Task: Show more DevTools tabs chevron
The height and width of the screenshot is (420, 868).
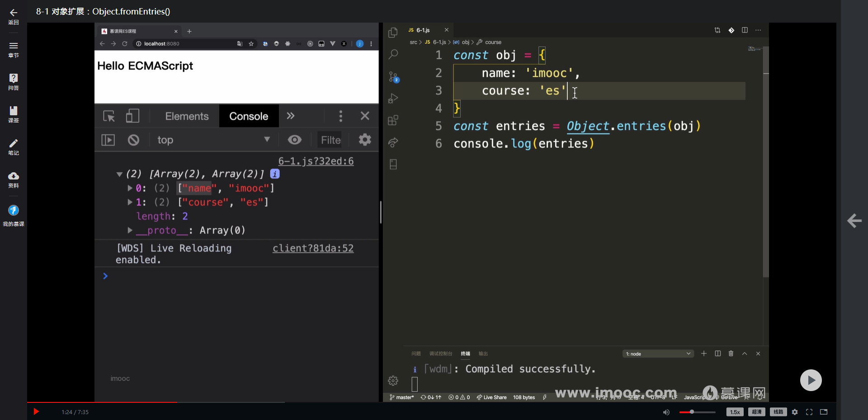Action: pyautogui.click(x=291, y=116)
